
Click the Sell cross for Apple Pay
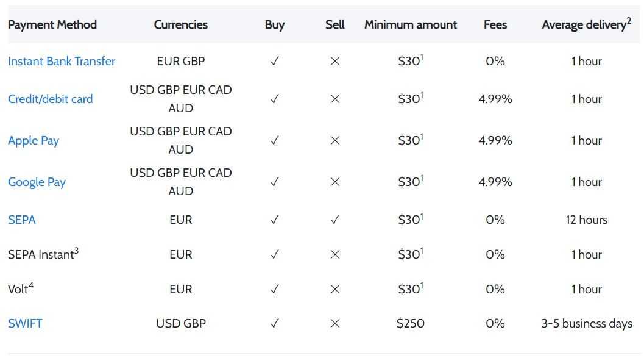(x=334, y=140)
